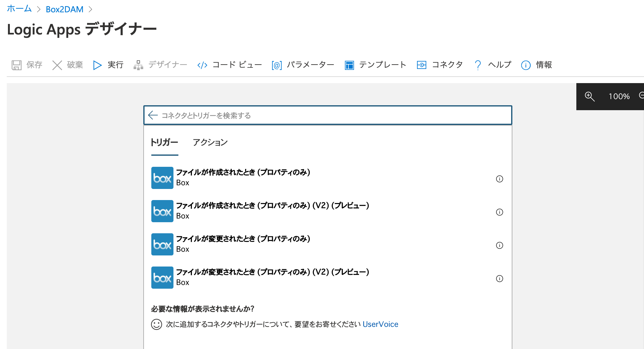Click the Designer (デザイナー) hierarchy icon
Viewport: 644px width, 349px height.
click(x=138, y=65)
